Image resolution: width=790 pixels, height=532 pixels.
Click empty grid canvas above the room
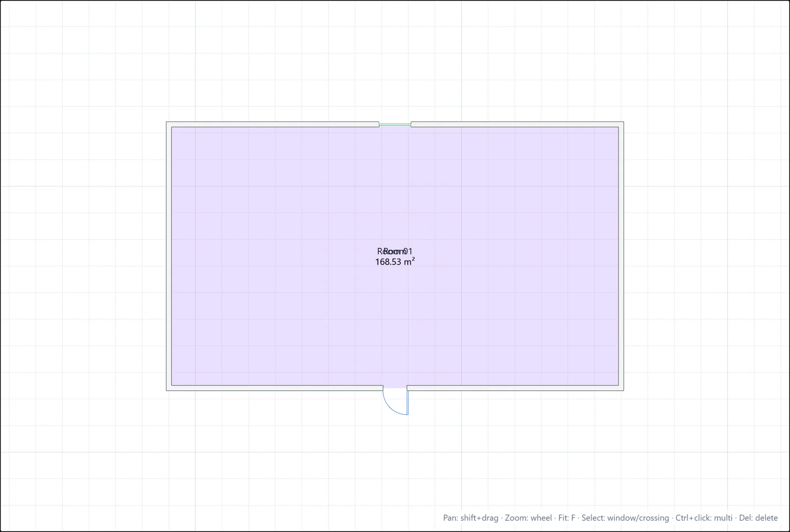[395, 59]
